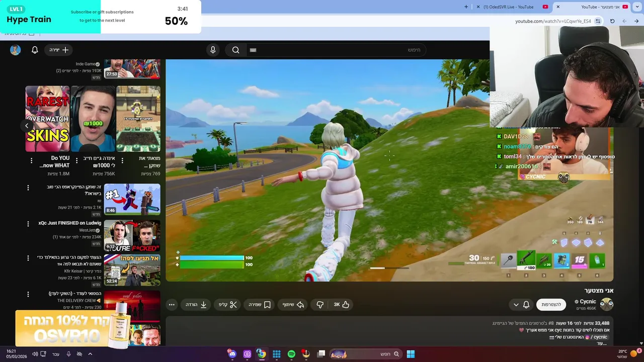Open the 769 views Minecraft shorts thumbnail
The image size is (644, 362).
[x=138, y=119]
